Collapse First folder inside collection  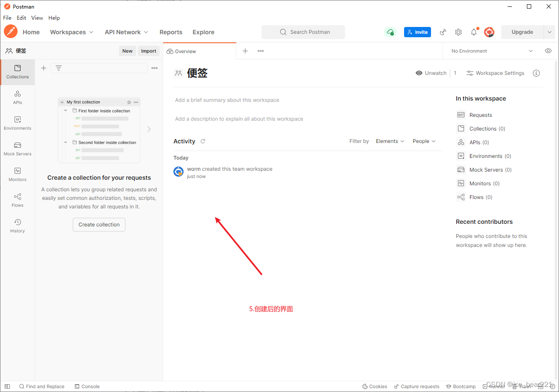click(x=66, y=110)
